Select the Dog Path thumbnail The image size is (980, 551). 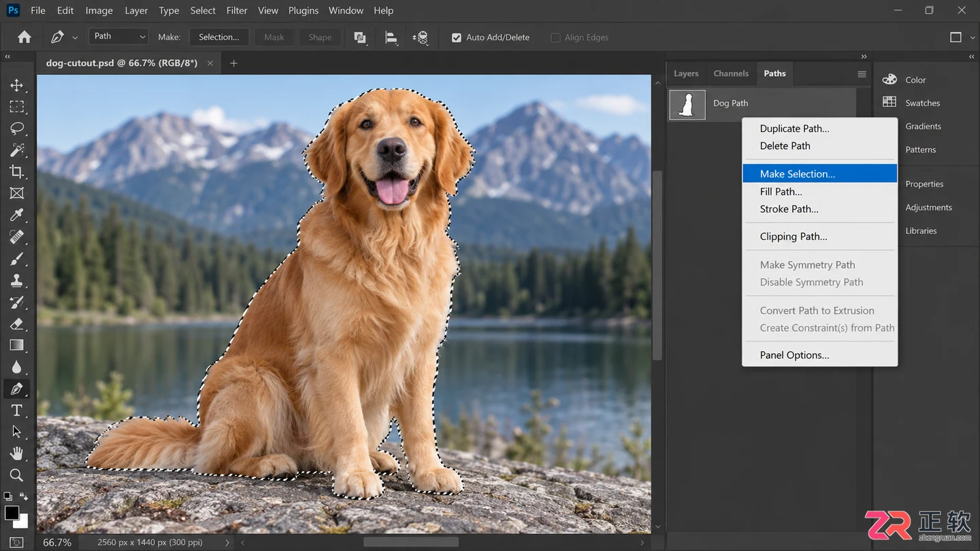(x=687, y=104)
